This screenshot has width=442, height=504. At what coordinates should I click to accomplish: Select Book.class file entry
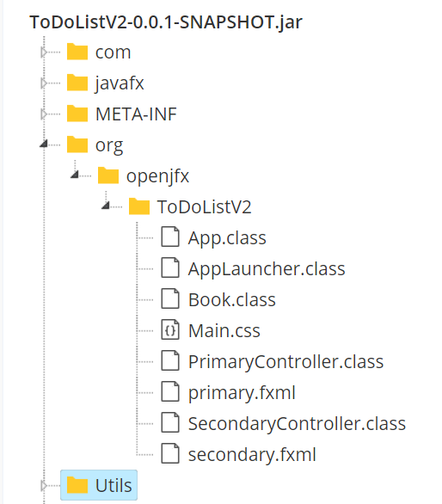point(232,299)
